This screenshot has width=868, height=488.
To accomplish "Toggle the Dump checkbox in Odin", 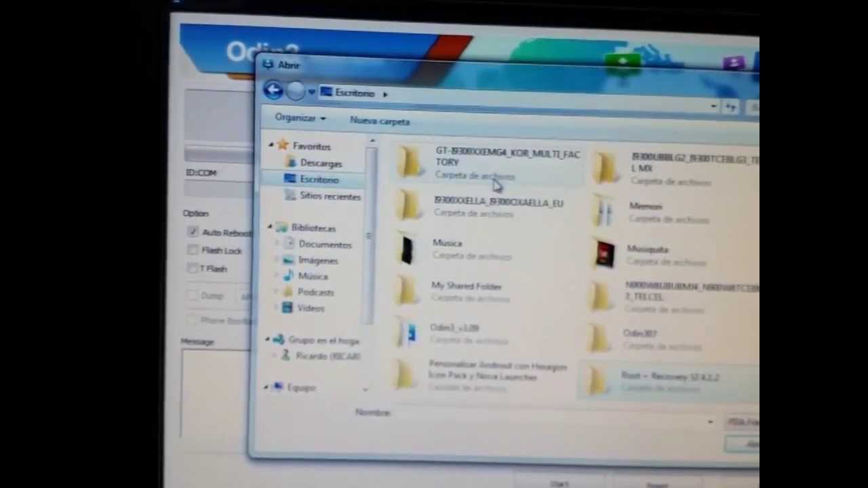I will (192, 295).
